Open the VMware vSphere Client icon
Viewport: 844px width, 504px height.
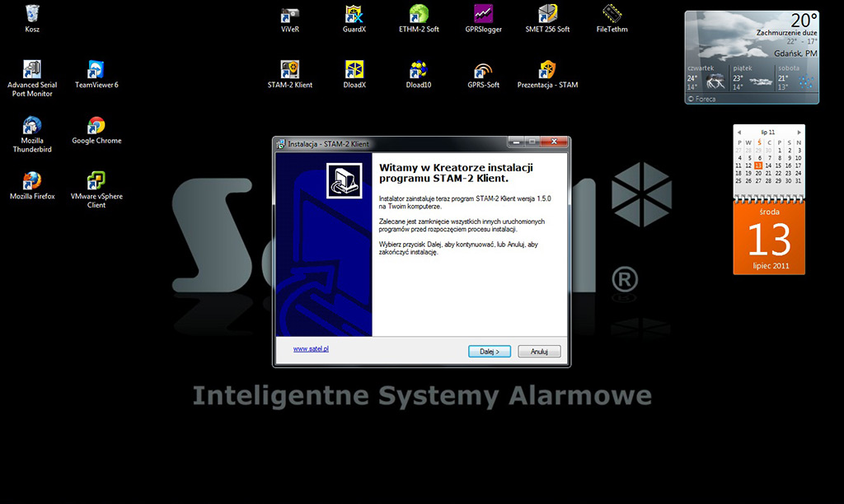(96, 182)
